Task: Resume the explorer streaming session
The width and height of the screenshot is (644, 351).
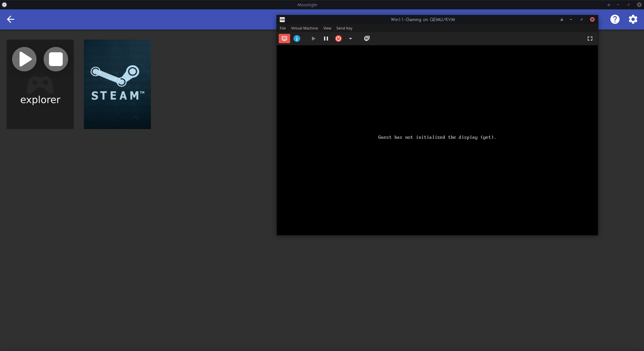Action: click(x=24, y=59)
